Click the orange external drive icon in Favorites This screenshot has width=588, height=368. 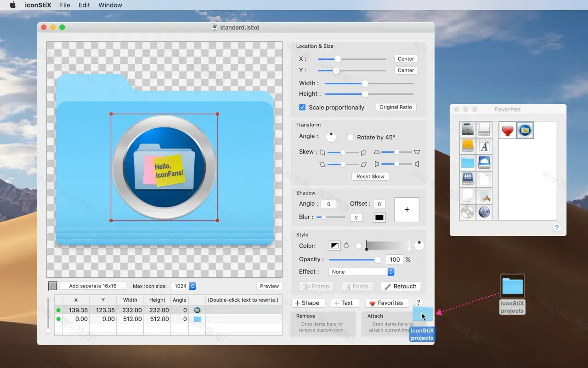[467, 146]
